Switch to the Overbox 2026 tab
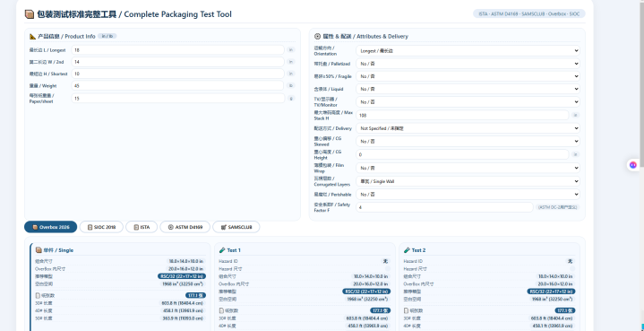 click(50, 227)
